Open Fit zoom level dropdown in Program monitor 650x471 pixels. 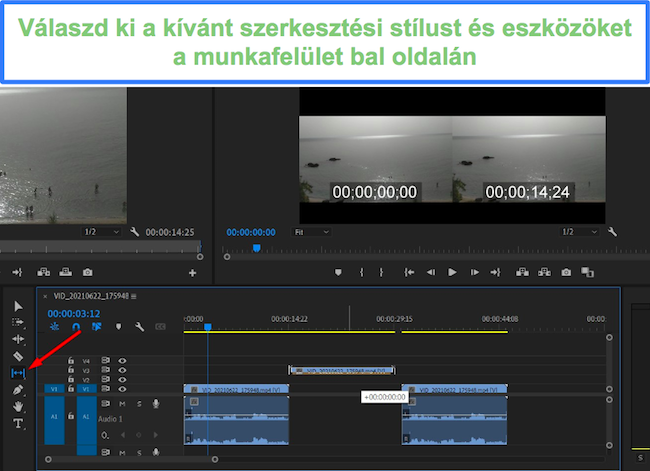click(311, 232)
